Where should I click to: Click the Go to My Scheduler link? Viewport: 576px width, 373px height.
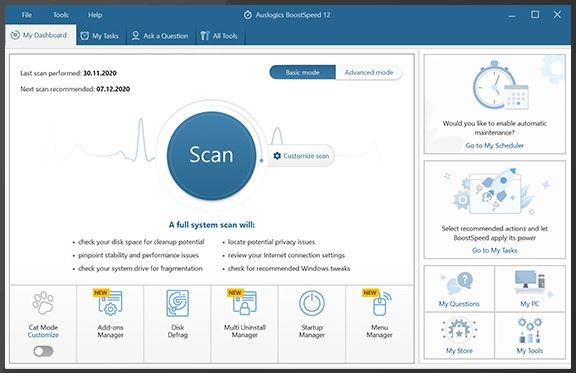tap(494, 146)
